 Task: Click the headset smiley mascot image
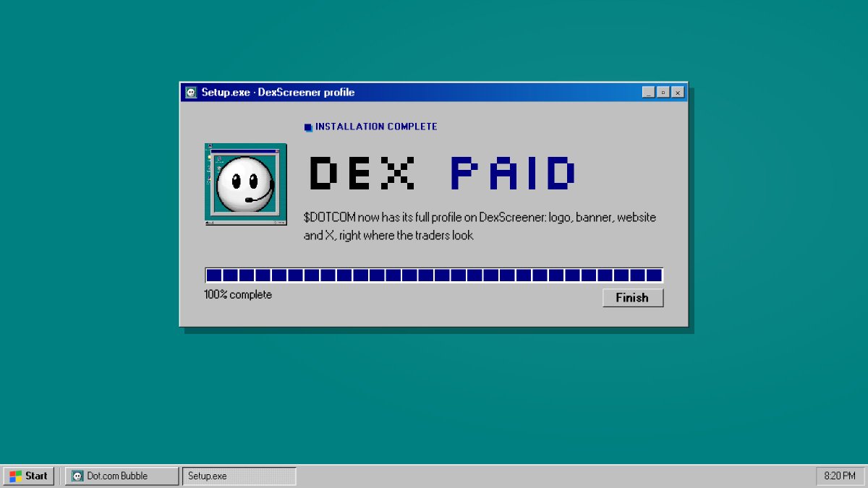(x=246, y=184)
